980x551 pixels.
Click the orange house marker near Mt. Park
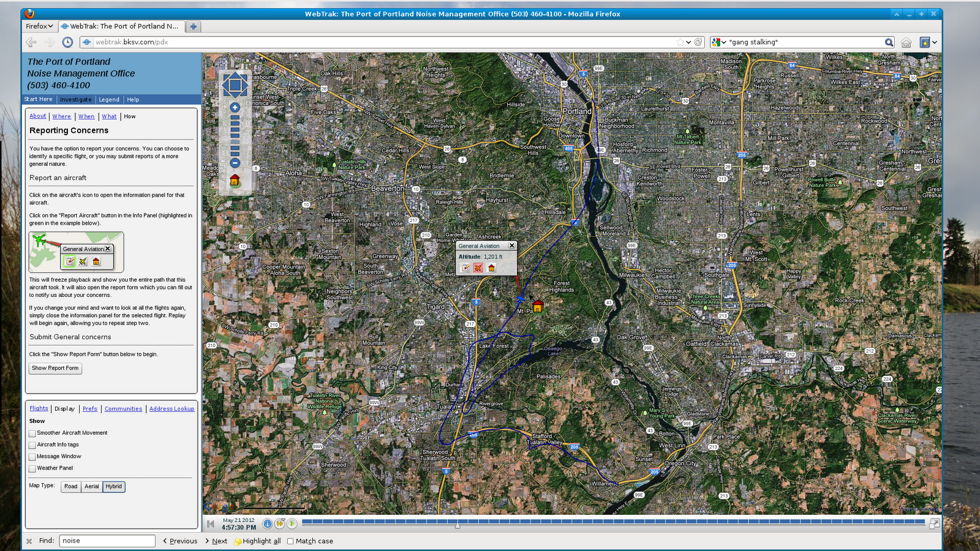pos(538,305)
